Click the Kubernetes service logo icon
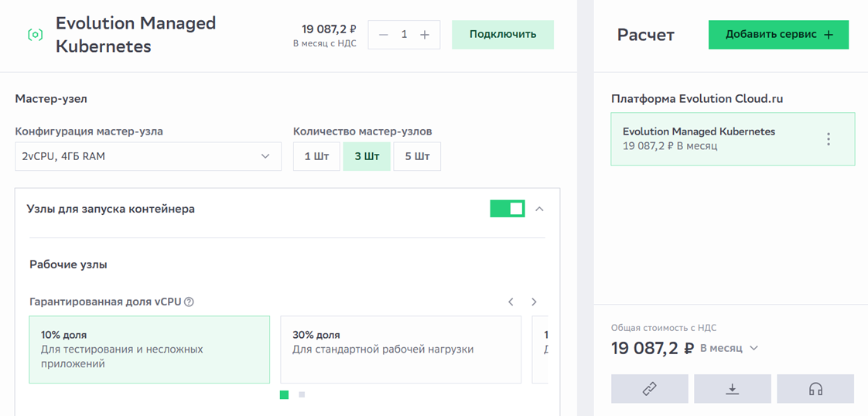This screenshot has width=868, height=416. 35,35
